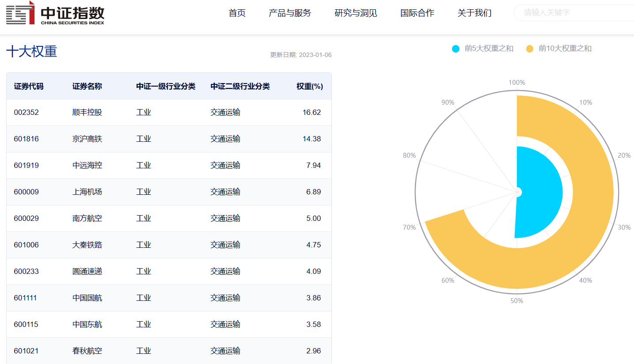Click the weight value 4.09

point(313,271)
